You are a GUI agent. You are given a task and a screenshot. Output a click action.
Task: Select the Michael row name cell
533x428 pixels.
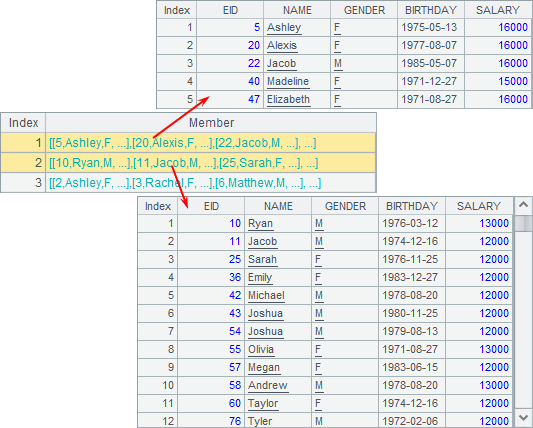(x=278, y=295)
